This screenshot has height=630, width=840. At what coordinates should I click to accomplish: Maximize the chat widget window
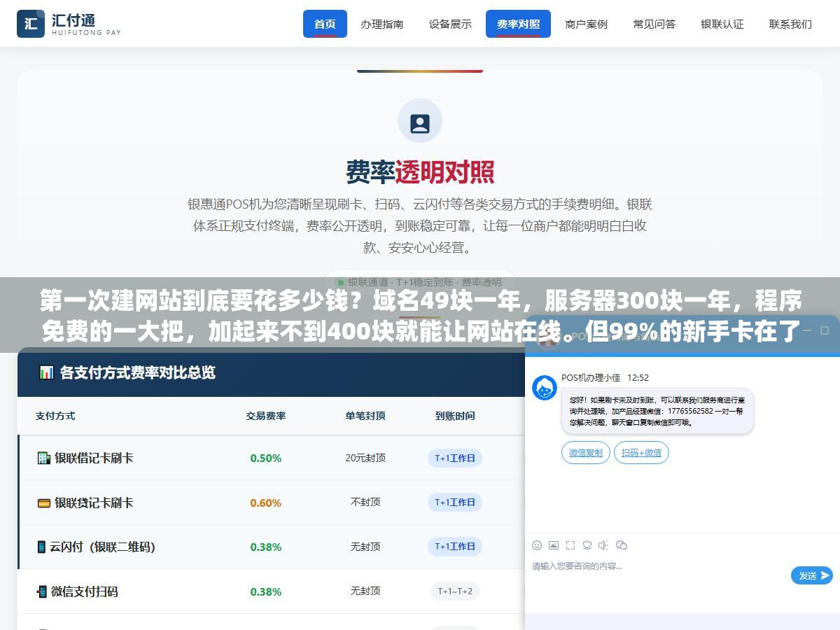coord(825,330)
